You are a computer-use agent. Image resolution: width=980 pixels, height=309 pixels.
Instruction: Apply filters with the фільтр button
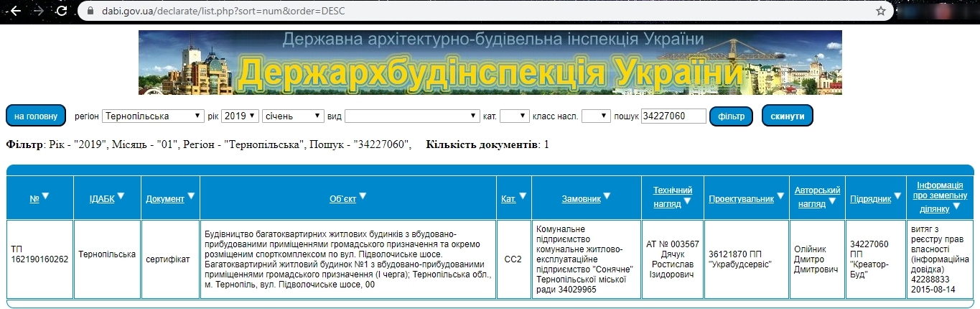731,116
